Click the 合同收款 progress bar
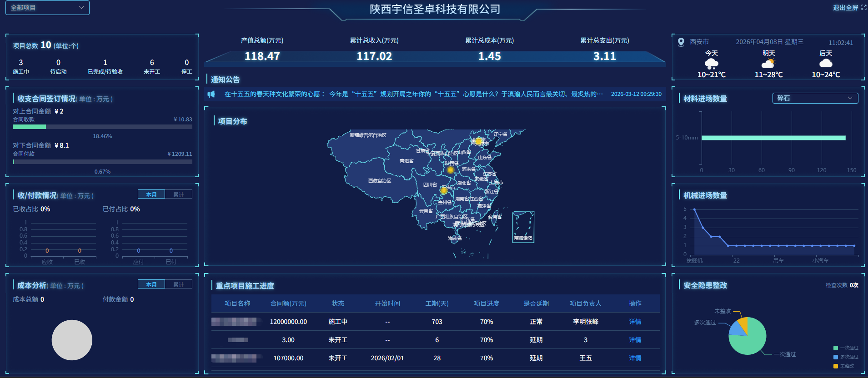This screenshot has width=868, height=378. 102,127
